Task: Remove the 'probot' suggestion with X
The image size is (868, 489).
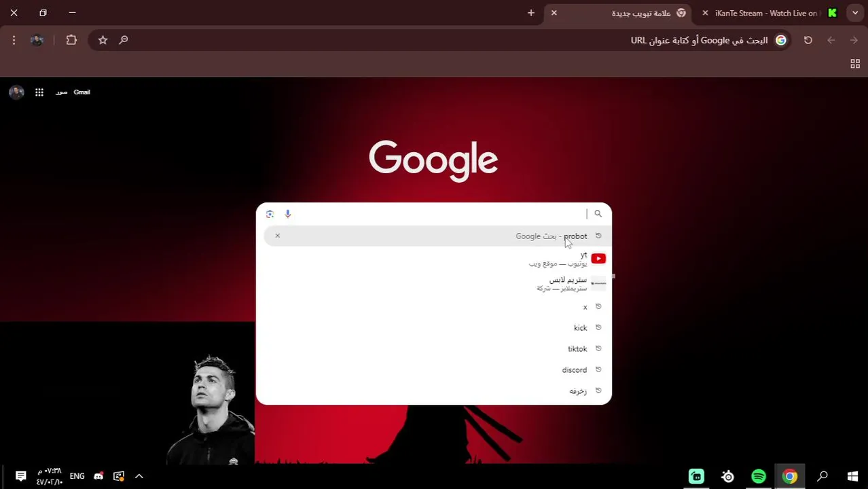Action: (x=277, y=236)
